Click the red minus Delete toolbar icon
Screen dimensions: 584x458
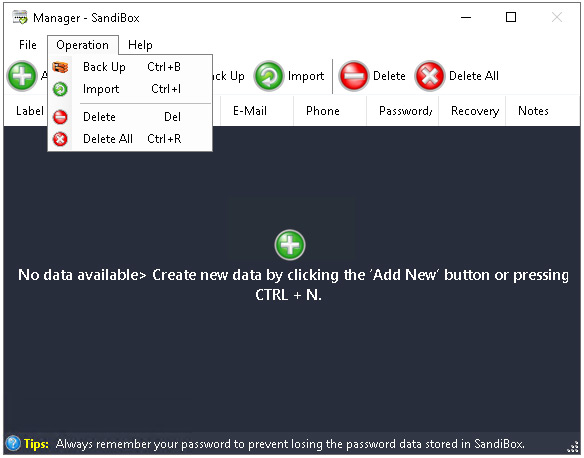[x=353, y=76]
